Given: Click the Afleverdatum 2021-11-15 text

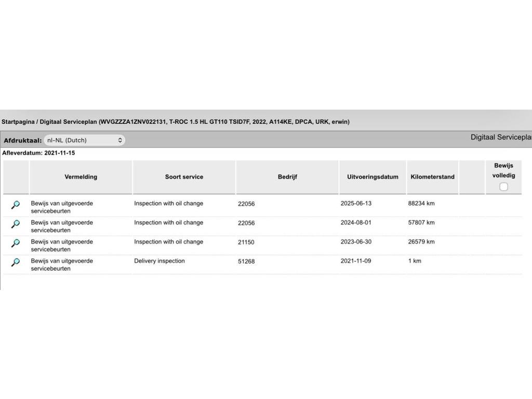Looking at the screenshot, I should point(38,153).
